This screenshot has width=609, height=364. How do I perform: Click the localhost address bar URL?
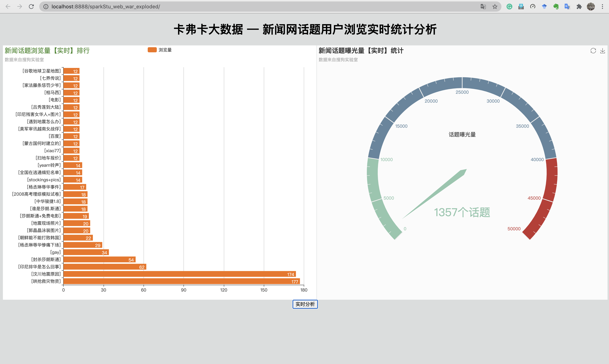[106, 7]
